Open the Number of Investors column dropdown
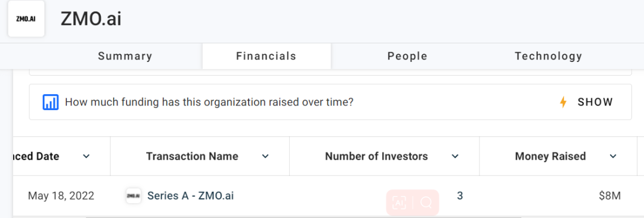Screen dimensions: 644x218 pyautogui.click(x=454, y=157)
